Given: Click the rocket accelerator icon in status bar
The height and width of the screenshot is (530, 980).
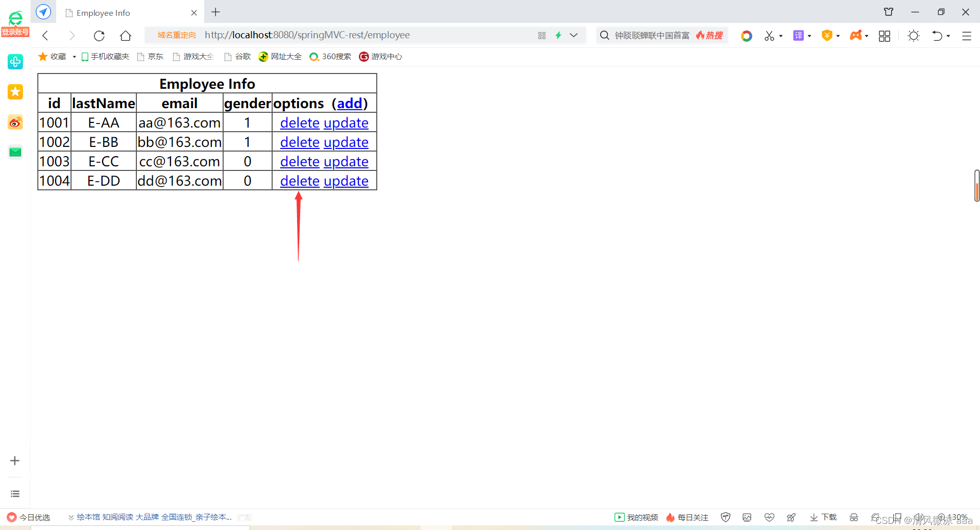Looking at the screenshot, I should click(791, 517).
